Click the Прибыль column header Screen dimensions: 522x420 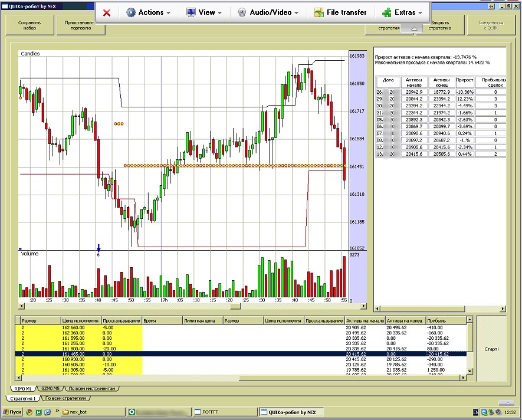click(x=446, y=321)
